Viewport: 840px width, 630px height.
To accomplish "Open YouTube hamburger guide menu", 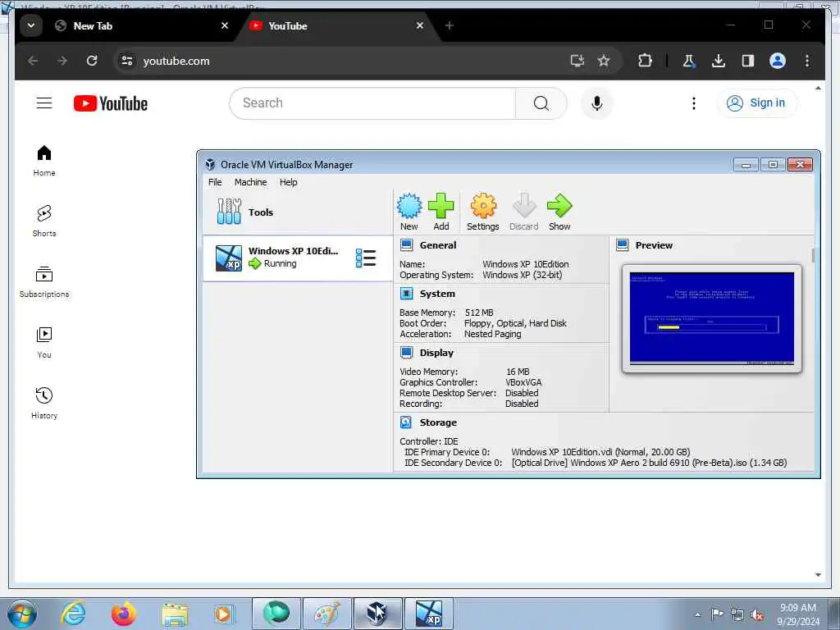I will pos(44,103).
